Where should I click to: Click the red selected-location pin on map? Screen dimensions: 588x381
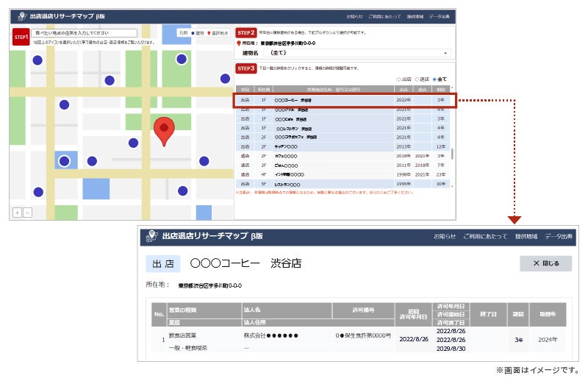point(165,129)
